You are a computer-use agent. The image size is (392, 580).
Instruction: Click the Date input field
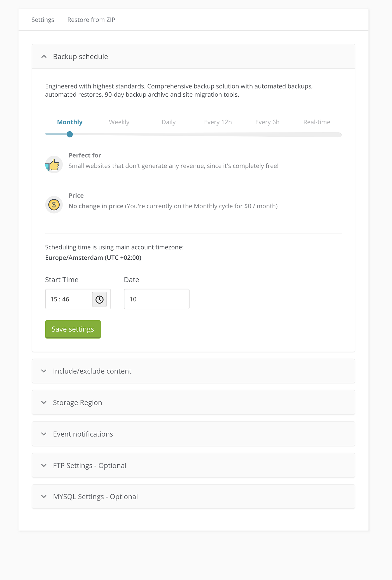tap(157, 299)
